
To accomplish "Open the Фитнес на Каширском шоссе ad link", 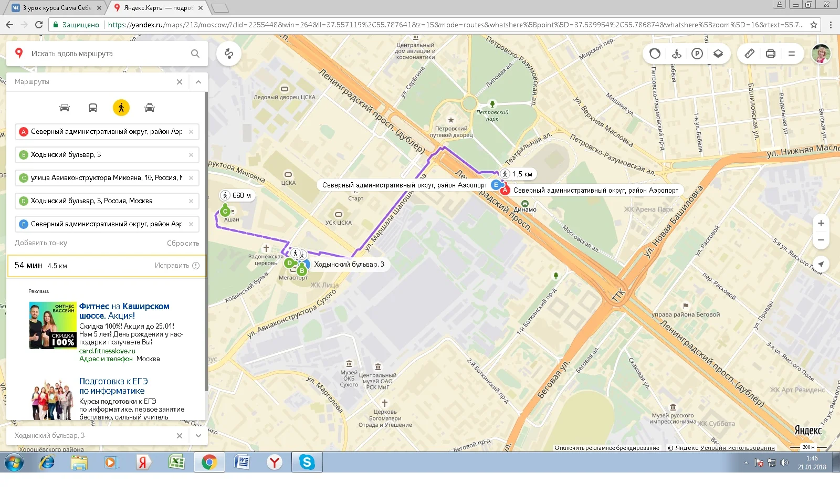I will 124,311.
